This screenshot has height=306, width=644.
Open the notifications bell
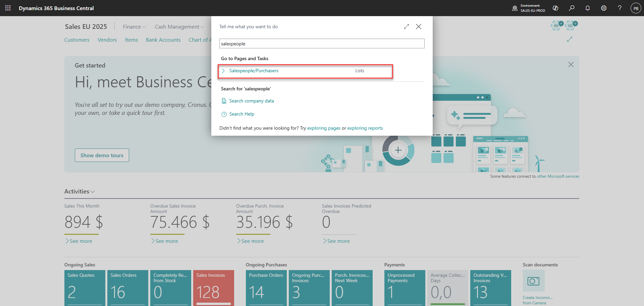pyautogui.click(x=588, y=8)
